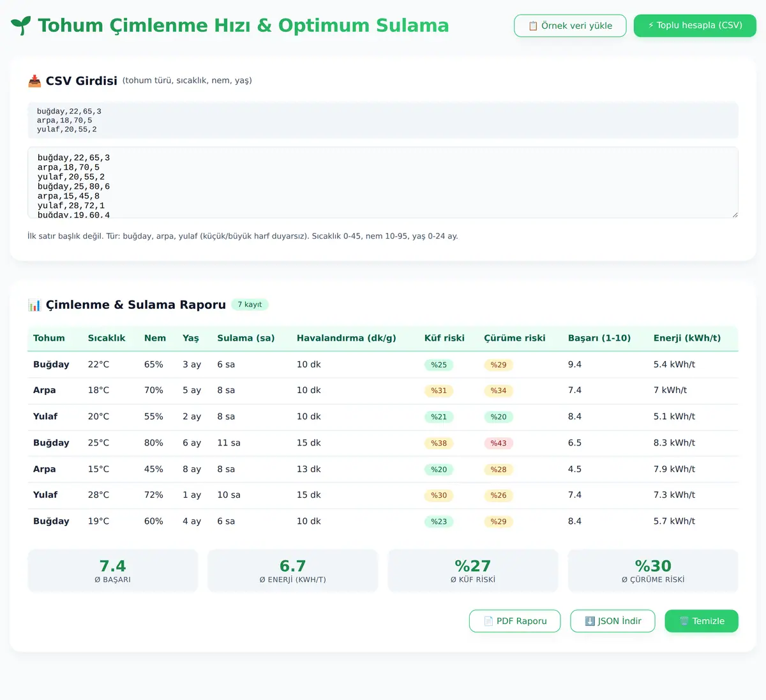Click the Sıcaklık column header
The image size is (766, 700).
pos(107,338)
